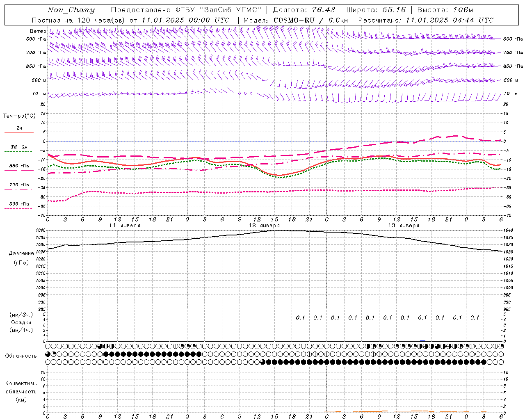Viewport: 525px width, 420px height.
Task: Click the 'Тем-ра(°C)' temperature legend title
Action: tap(19, 116)
